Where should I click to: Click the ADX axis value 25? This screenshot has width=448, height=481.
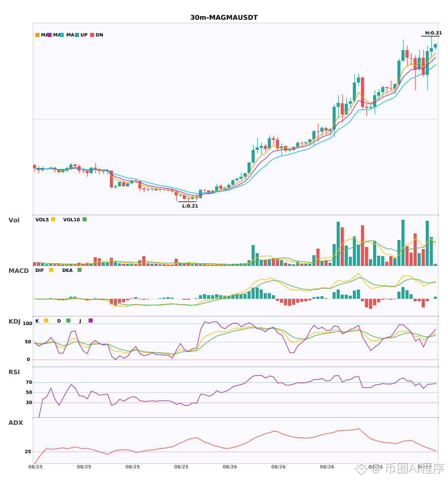(x=28, y=452)
